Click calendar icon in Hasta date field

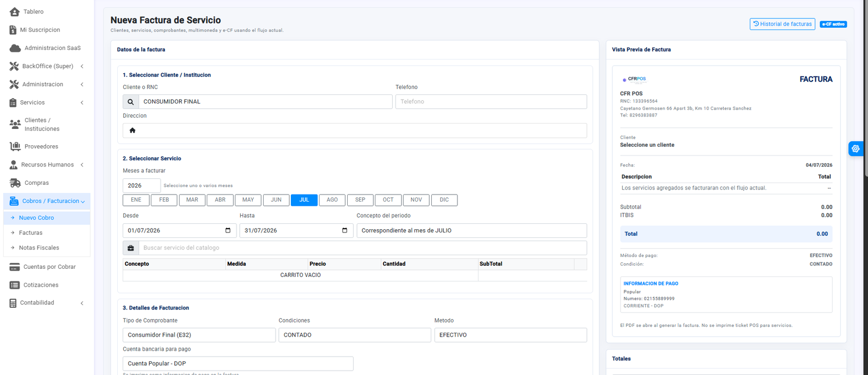pos(344,230)
